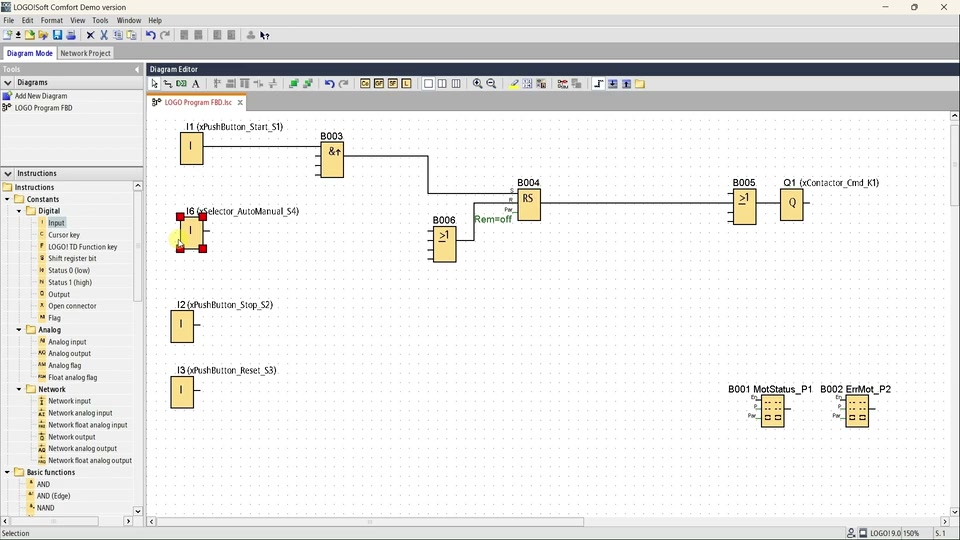Viewport: 960px width, 540px height.
Task: Collapse the Analog tree folder
Action: (x=19, y=329)
